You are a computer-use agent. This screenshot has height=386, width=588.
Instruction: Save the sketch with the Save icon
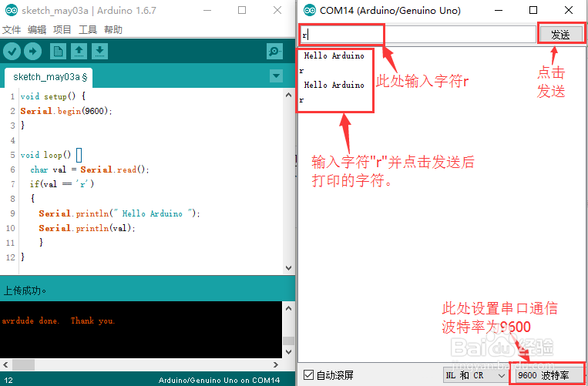click(x=99, y=52)
